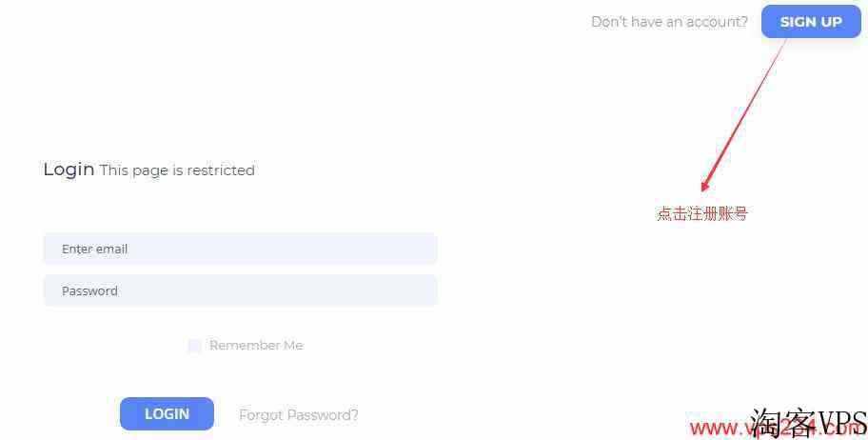The image size is (868, 440).
Task: Click the 'Don't have an account?' text
Action: pos(669,22)
